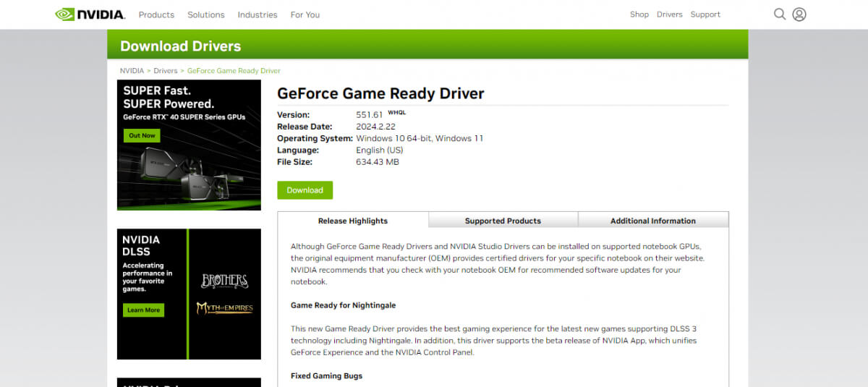Click the green Download button

pyautogui.click(x=305, y=190)
